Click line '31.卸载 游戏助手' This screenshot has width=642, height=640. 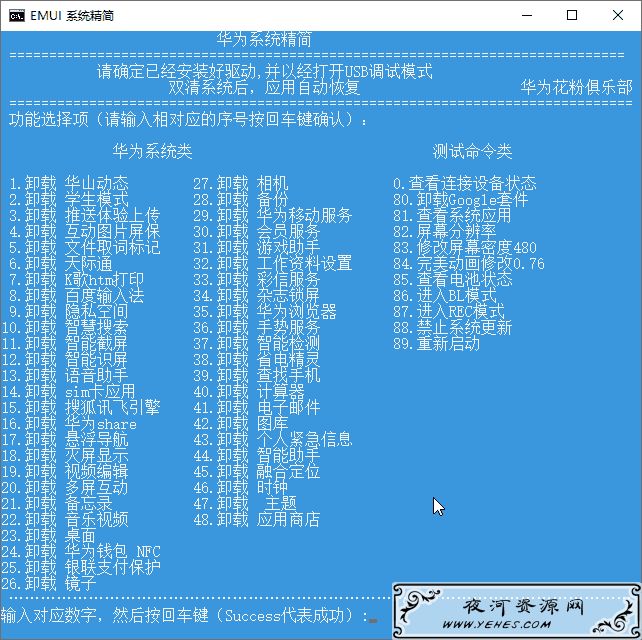[257, 247]
